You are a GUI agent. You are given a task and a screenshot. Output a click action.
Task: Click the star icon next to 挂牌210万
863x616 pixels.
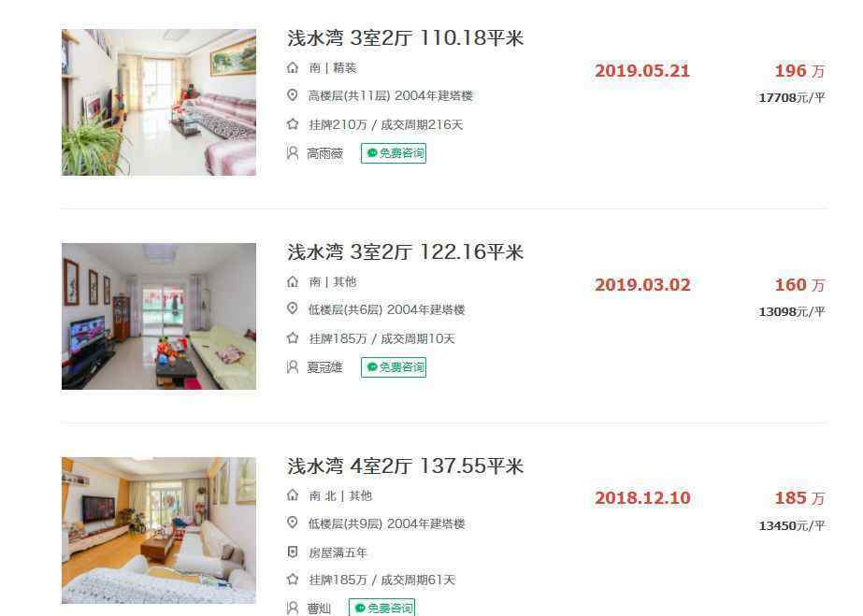(x=293, y=124)
